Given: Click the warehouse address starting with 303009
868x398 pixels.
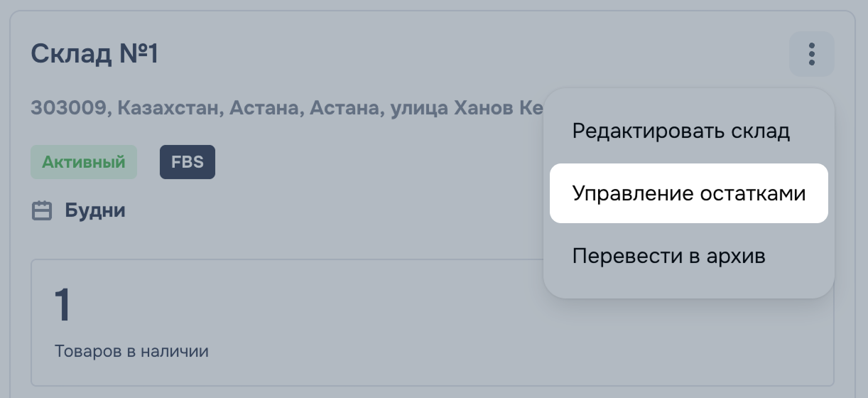Looking at the screenshot, I should [x=287, y=109].
